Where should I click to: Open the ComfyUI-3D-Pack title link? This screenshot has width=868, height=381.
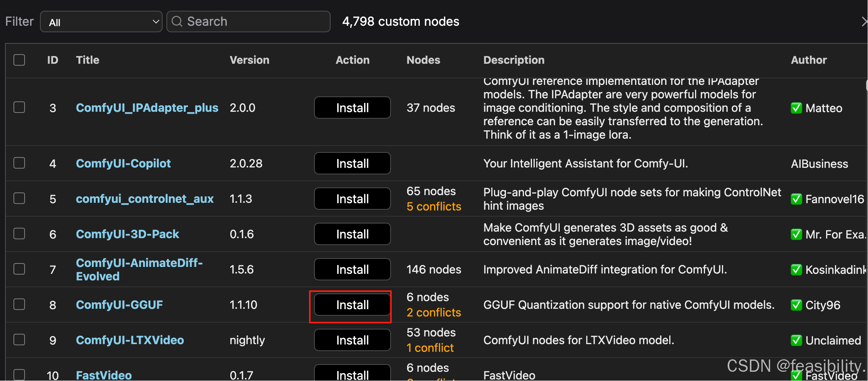(128, 234)
